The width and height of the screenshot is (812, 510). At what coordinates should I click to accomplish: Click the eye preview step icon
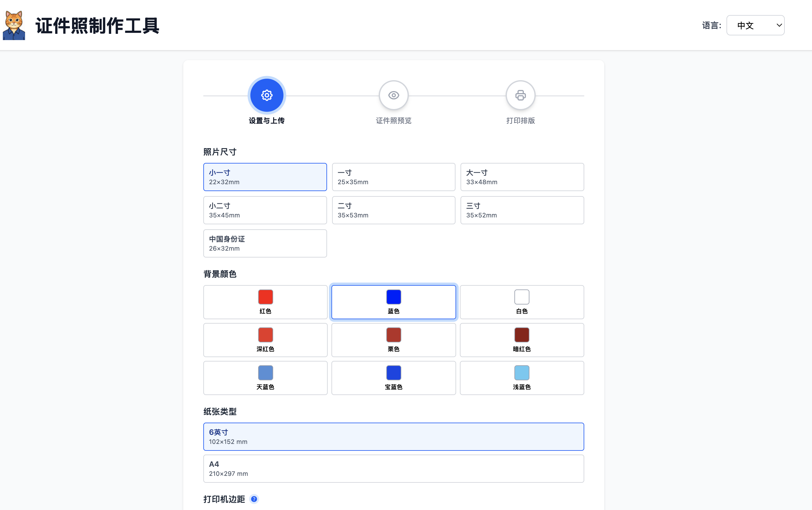click(x=393, y=96)
